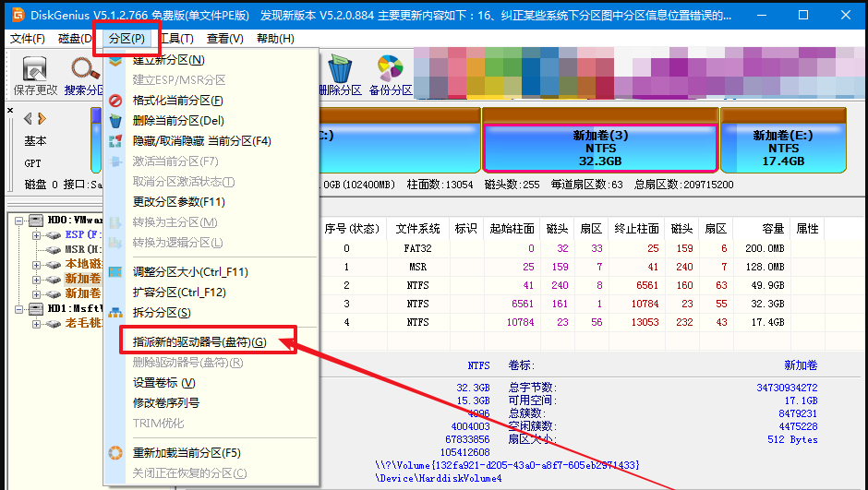Click the 搜索分区 search partition toolbar icon
Image resolution: width=868 pixels, height=490 pixels.
(x=84, y=76)
